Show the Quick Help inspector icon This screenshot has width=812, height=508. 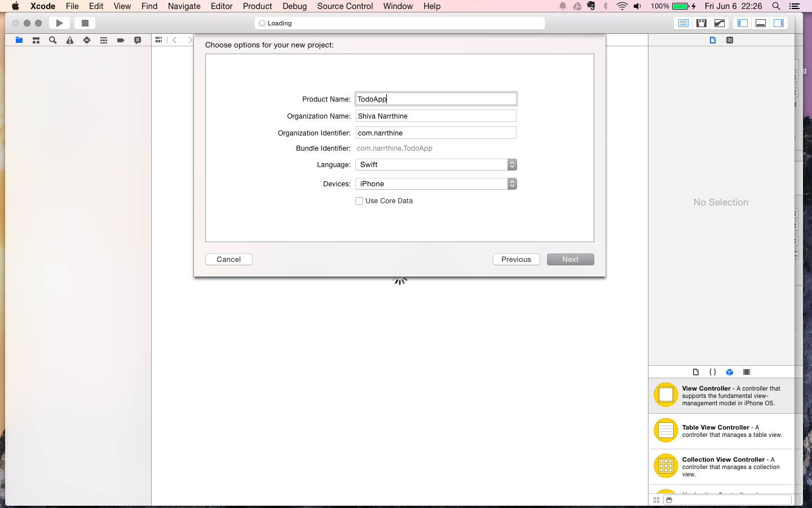click(730, 40)
